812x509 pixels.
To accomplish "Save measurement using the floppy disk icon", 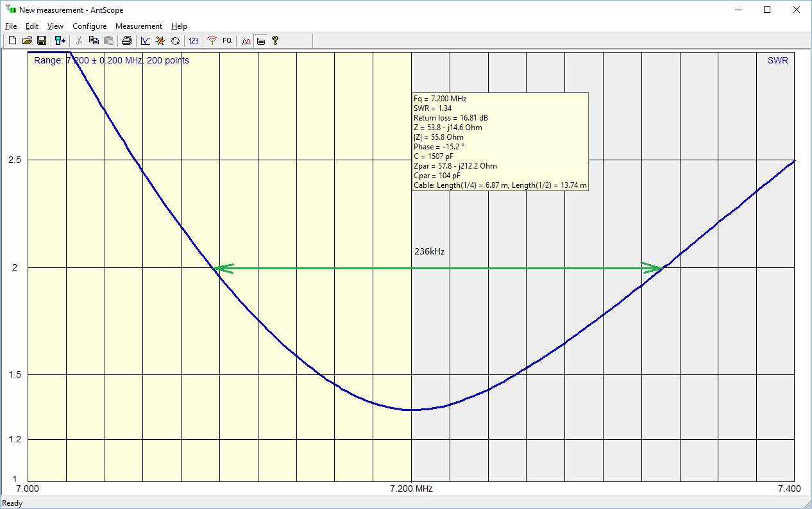I will tap(41, 41).
